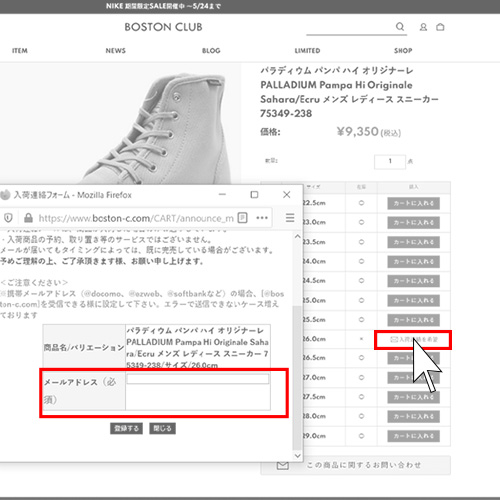Add 23.0cm size to cart
Viewport: 500px width, 500px height.
coord(413,223)
